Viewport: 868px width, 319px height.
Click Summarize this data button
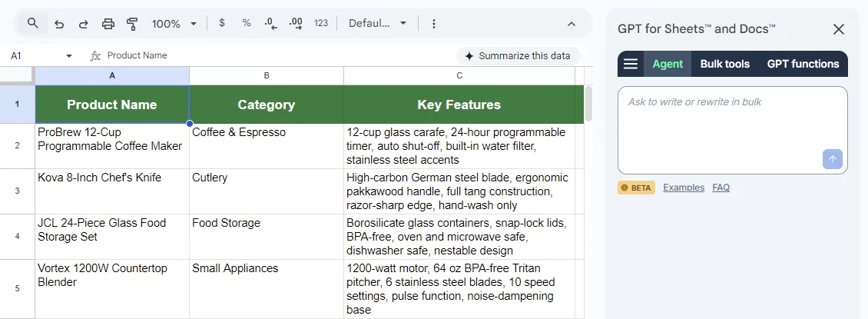pos(518,56)
